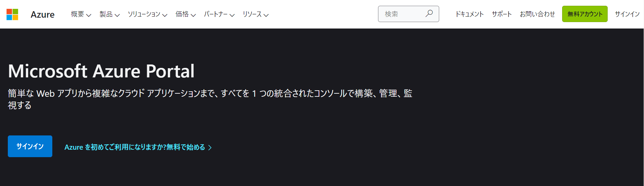The image size is (644, 186).
Task: Expand the 価格 dropdown menu
Action: click(x=185, y=14)
